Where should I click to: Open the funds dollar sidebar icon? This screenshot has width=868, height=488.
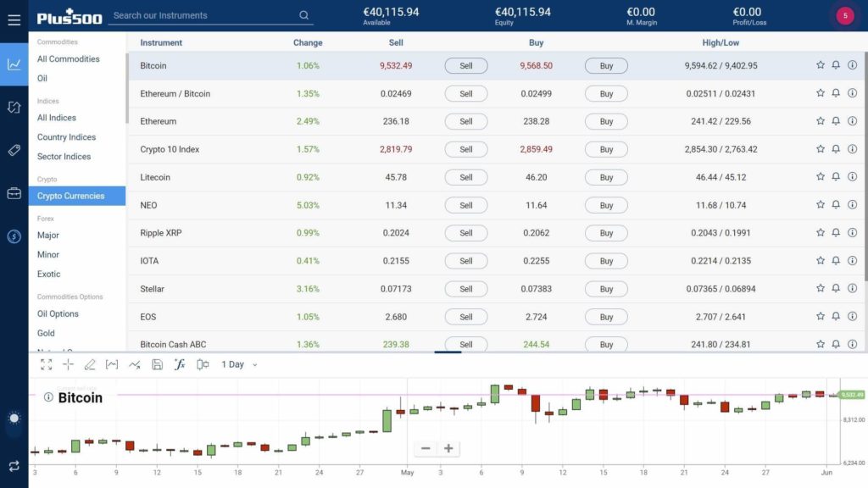pyautogui.click(x=14, y=236)
